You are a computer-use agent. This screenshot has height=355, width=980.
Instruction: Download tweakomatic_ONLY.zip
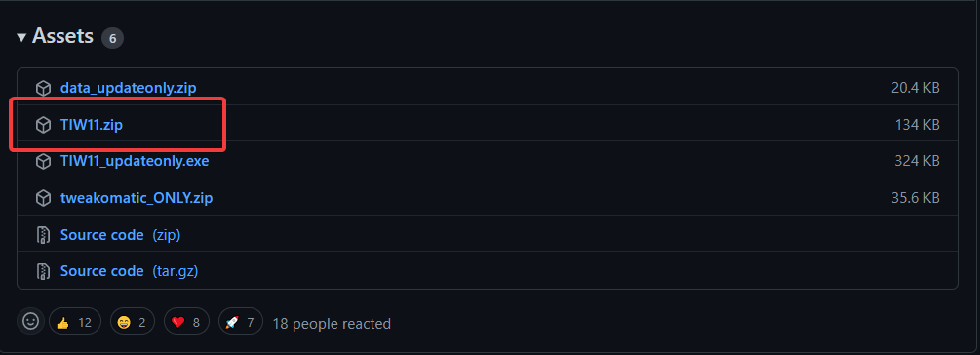pos(137,198)
